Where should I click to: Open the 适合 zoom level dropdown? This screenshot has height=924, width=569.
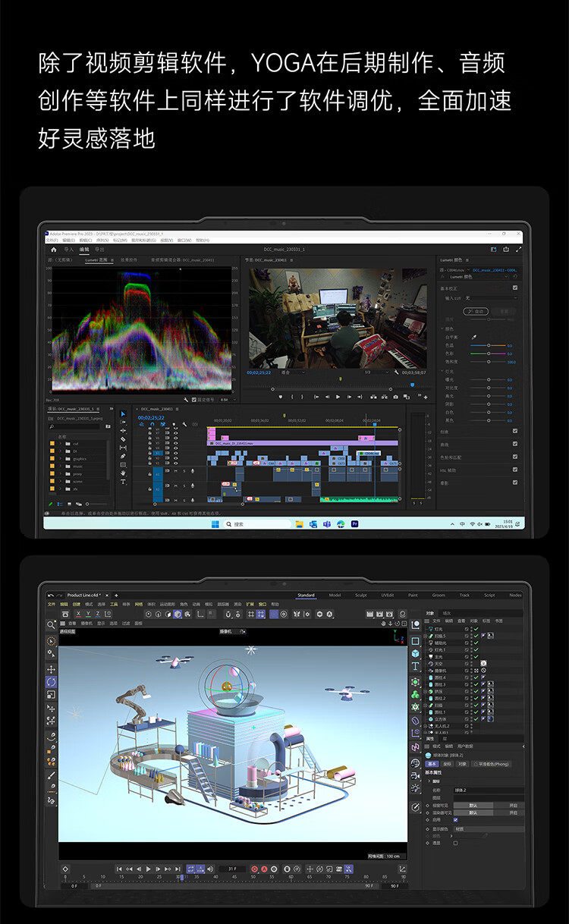(292, 372)
